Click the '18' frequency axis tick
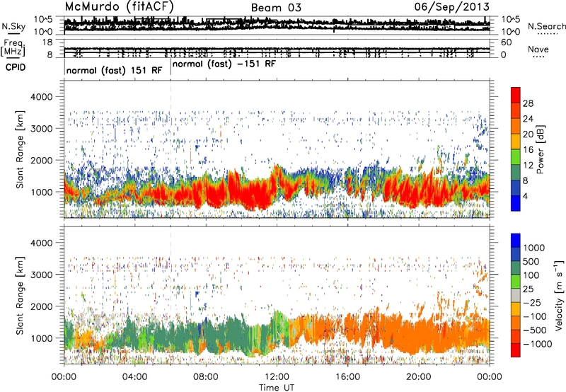 [47, 42]
